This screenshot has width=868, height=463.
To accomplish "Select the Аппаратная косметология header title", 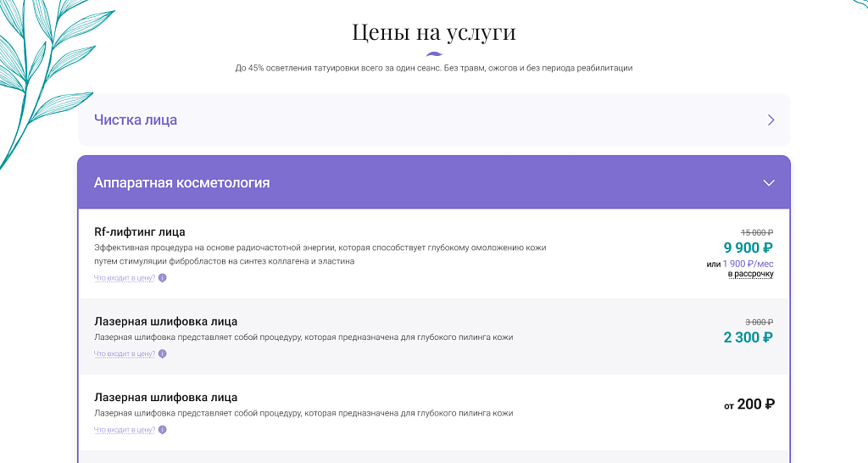I will click(x=181, y=183).
